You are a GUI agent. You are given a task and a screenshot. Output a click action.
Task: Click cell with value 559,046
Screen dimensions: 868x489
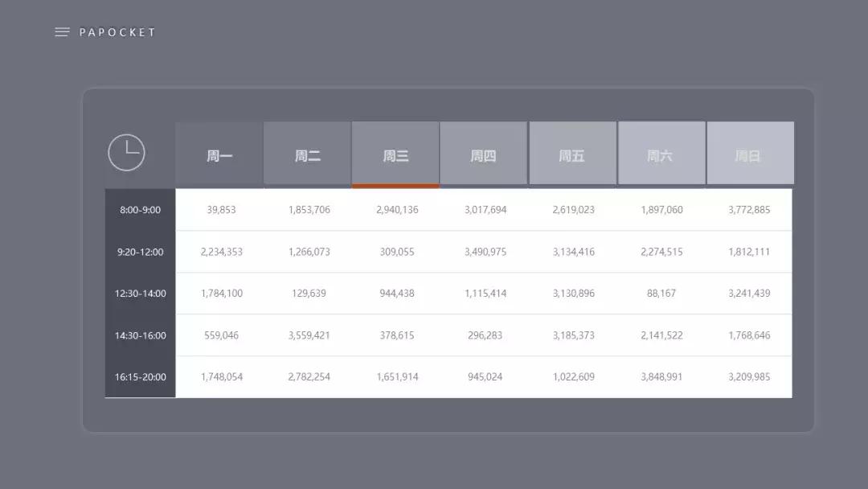point(221,335)
